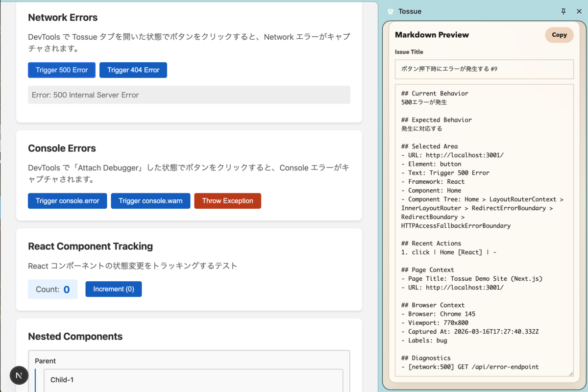Click the Tossue extension icon in panel header
Viewport: 588px width, 392px height.
tap(391, 11)
